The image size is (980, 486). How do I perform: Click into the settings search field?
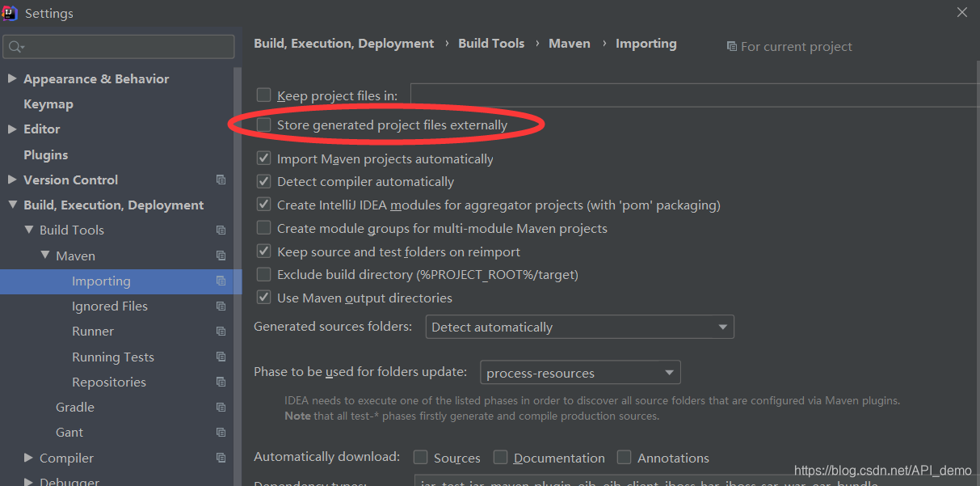(119, 47)
